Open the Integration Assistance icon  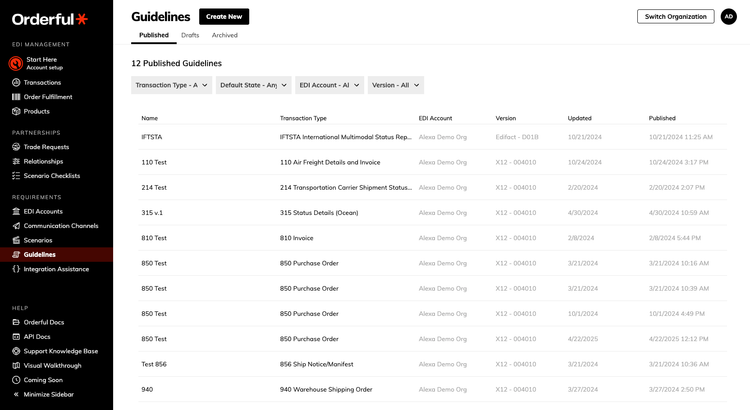tap(16, 269)
